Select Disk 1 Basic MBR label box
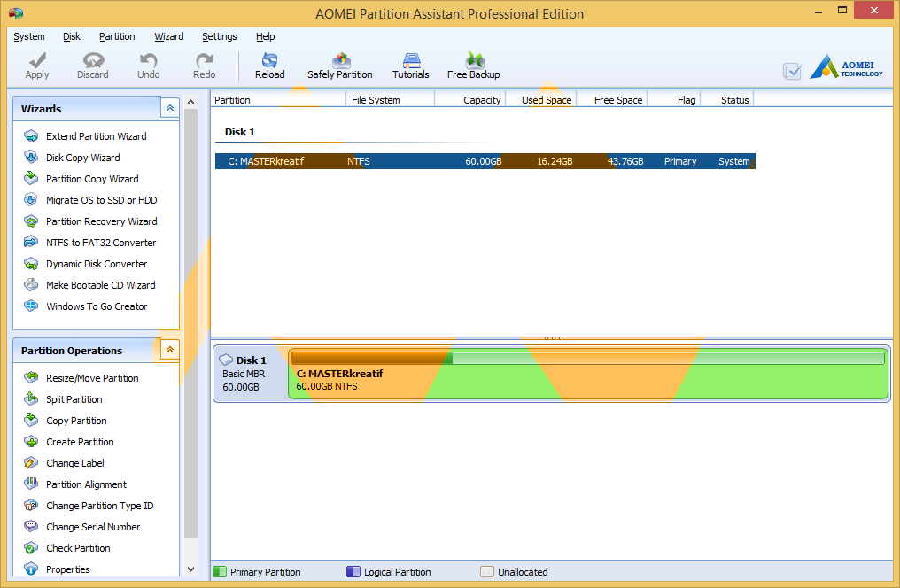Image resolution: width=900 pixels, height=588 pixels. tap(251, 374)
